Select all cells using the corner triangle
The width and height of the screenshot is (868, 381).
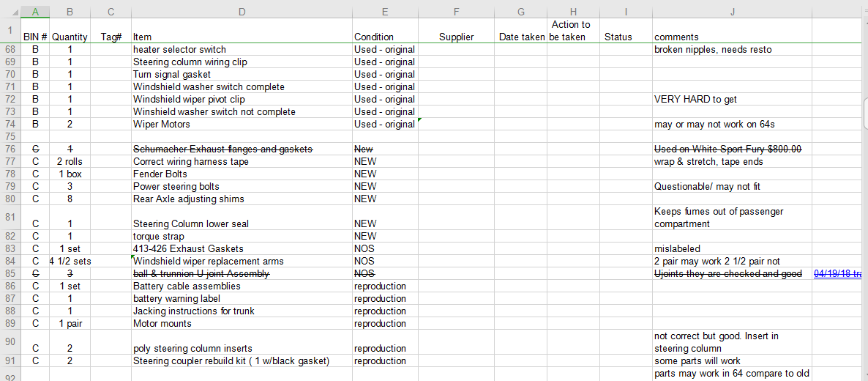(x=10, y=12)
